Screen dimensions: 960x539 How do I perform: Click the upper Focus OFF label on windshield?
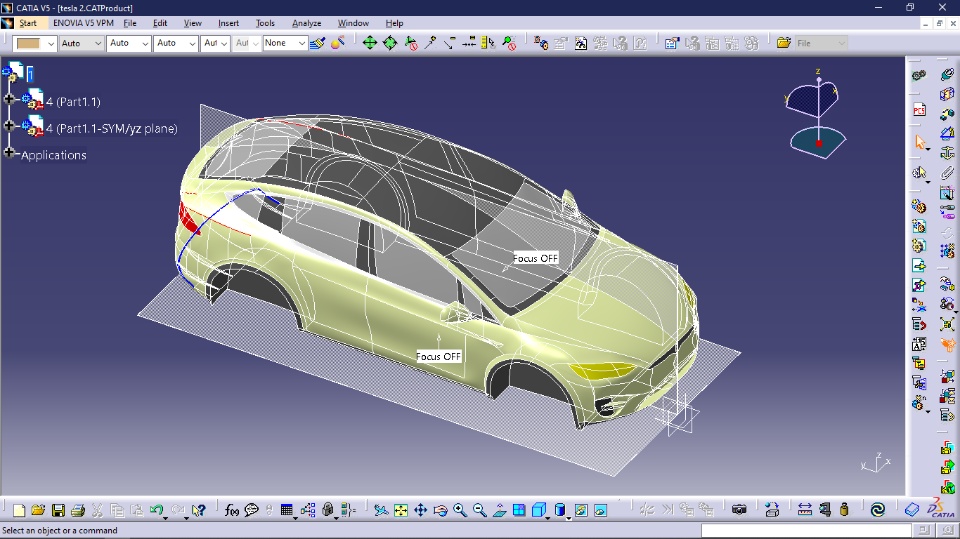(536, 258)
